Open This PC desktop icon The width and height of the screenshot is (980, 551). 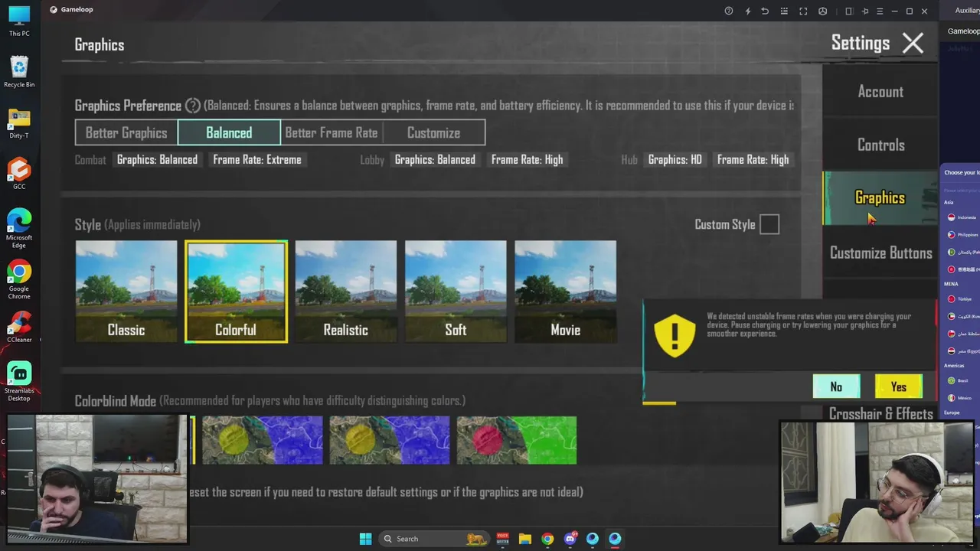[x=19, y=21]
